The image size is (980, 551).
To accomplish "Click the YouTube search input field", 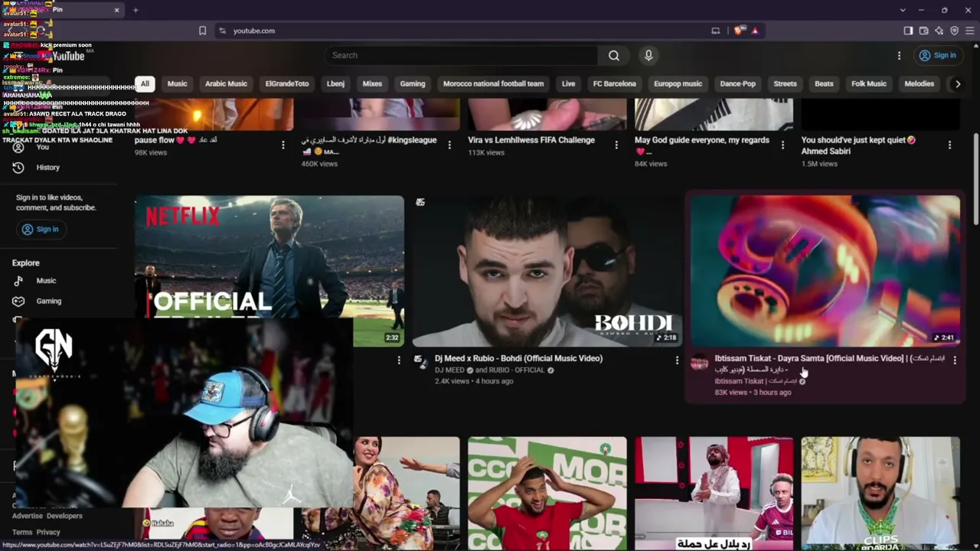I will tap(462, 55).
